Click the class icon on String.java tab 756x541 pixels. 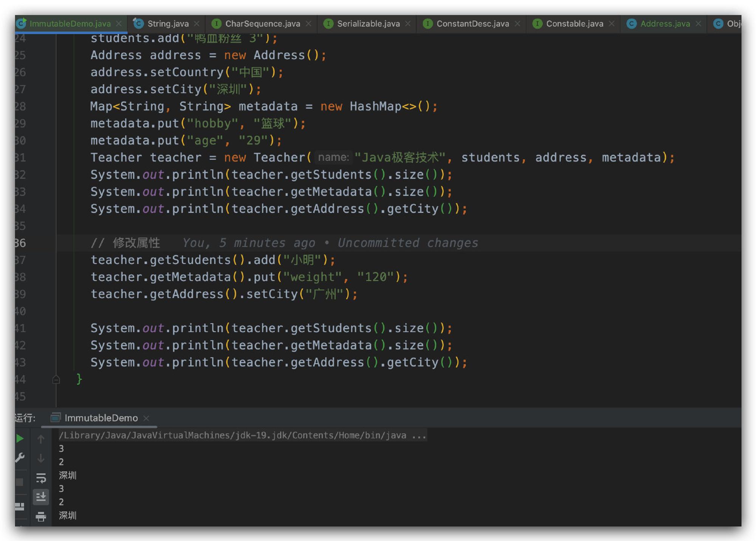(138, 23)
